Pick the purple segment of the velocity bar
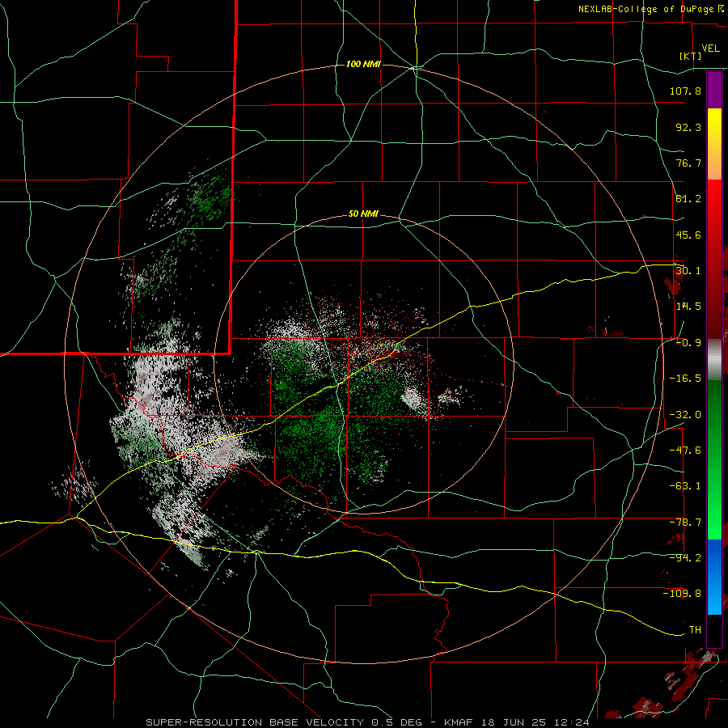Viewport: 728px width, 728px height. (714, 90)
